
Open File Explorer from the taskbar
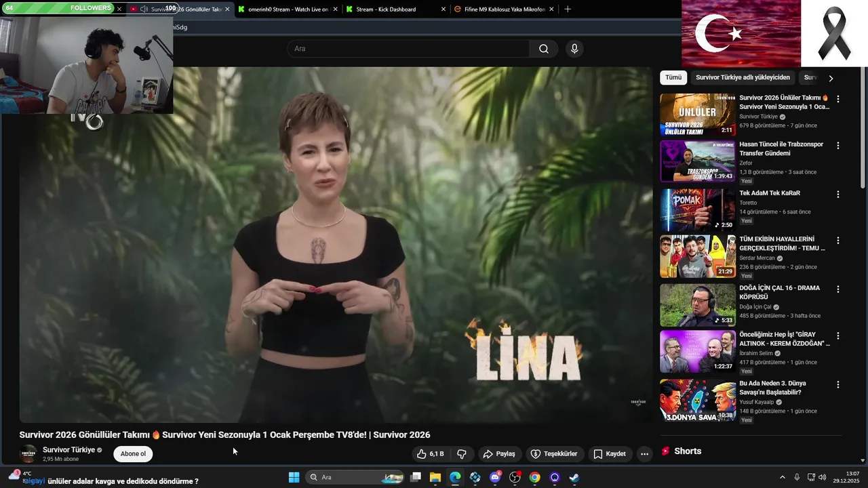pos(435,477)
